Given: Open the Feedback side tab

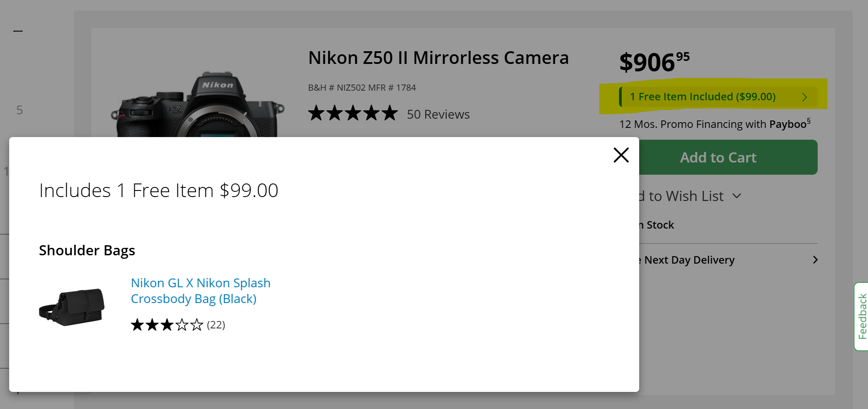Looking at the screenshot, I should (862, 316).
